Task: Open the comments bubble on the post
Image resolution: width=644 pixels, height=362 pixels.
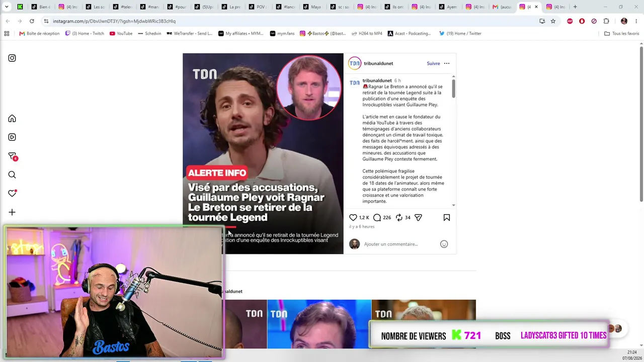Action: (x=377, y=218)
